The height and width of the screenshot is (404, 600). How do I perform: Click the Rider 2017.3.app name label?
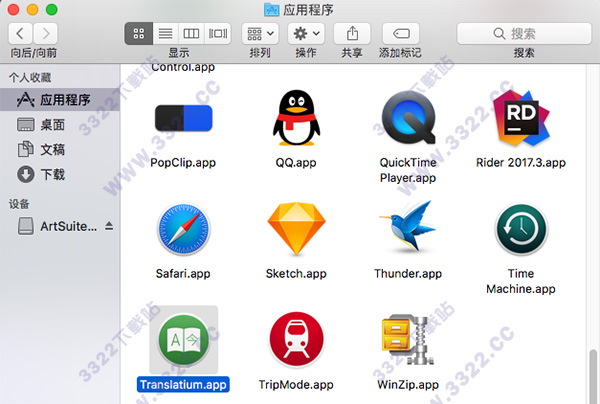521,163
